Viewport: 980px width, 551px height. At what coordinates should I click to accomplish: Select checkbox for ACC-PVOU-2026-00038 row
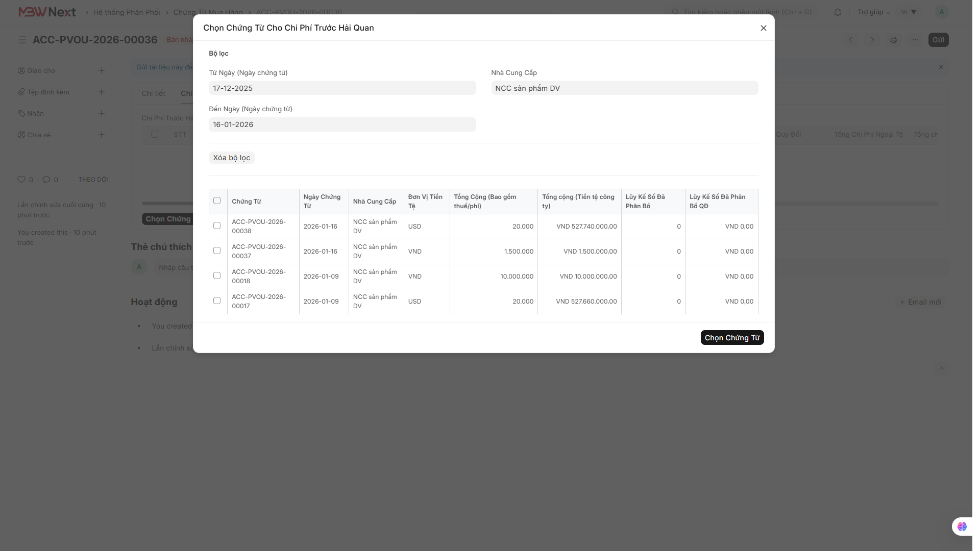217,226
